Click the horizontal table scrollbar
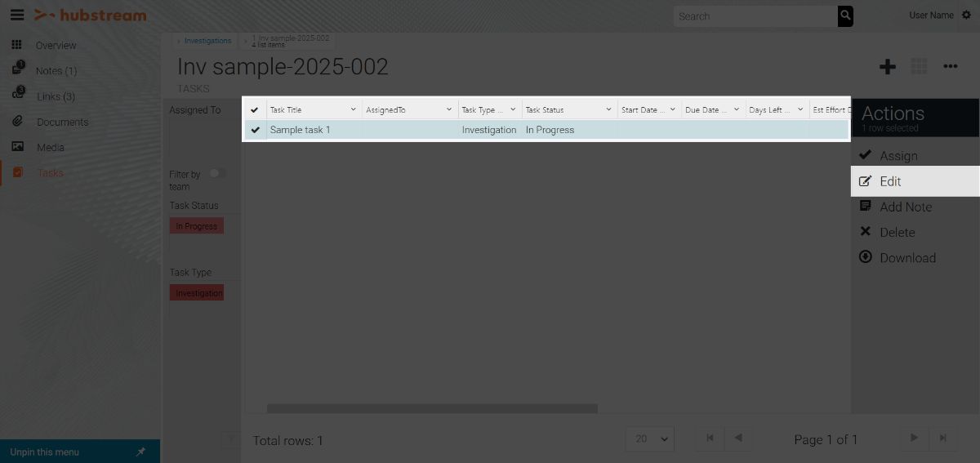This screenshot has width=980, height=463. [432, 408]
